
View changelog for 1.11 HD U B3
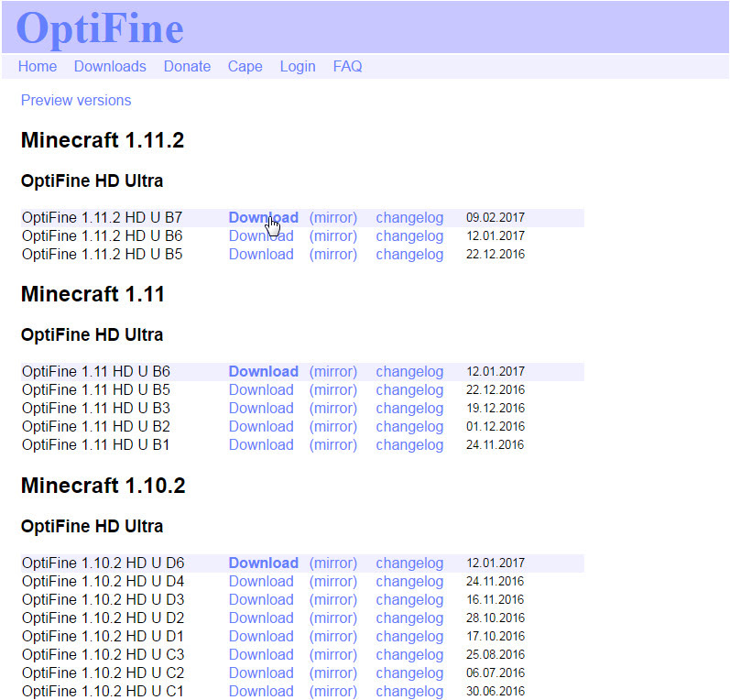[409, 408]
